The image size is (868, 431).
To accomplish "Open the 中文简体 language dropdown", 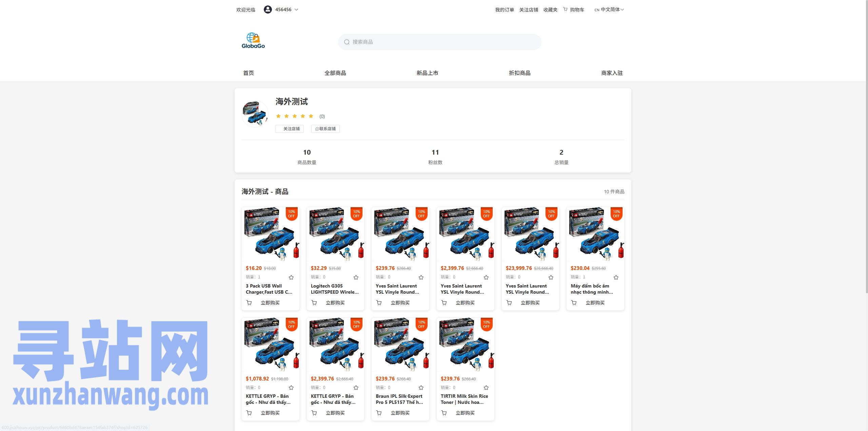I will coord(609,9).
